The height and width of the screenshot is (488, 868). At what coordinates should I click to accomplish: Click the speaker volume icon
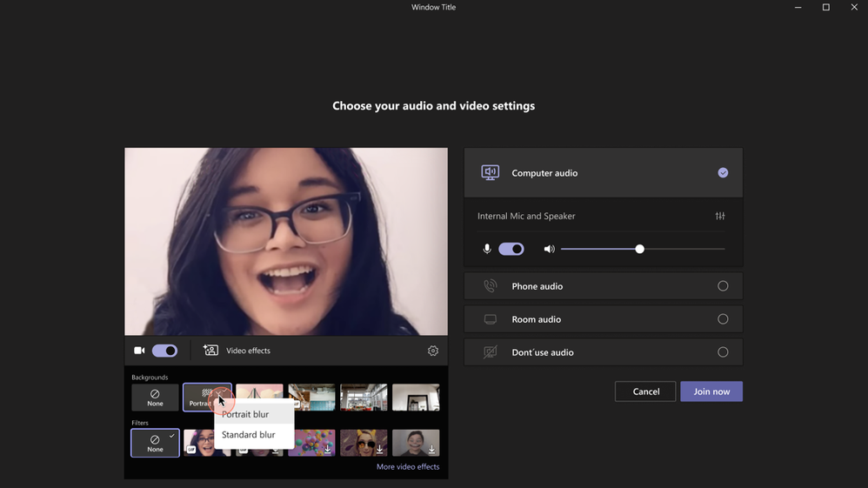point(549,250)
